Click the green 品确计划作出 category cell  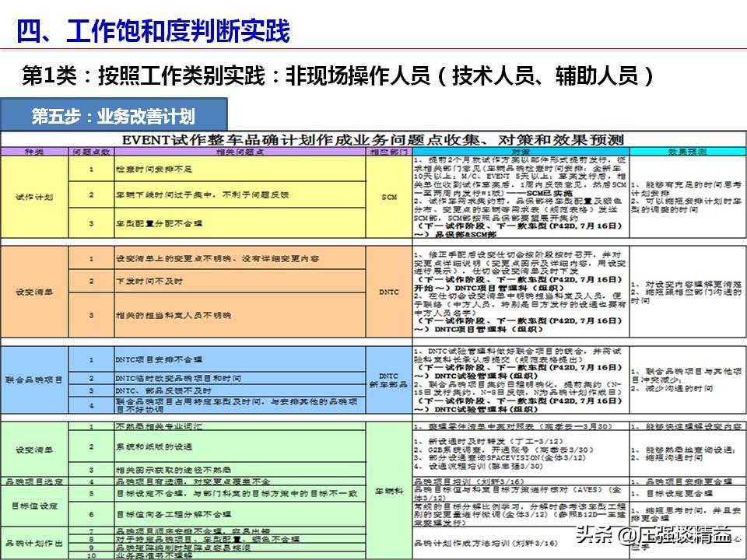(34, 542)
